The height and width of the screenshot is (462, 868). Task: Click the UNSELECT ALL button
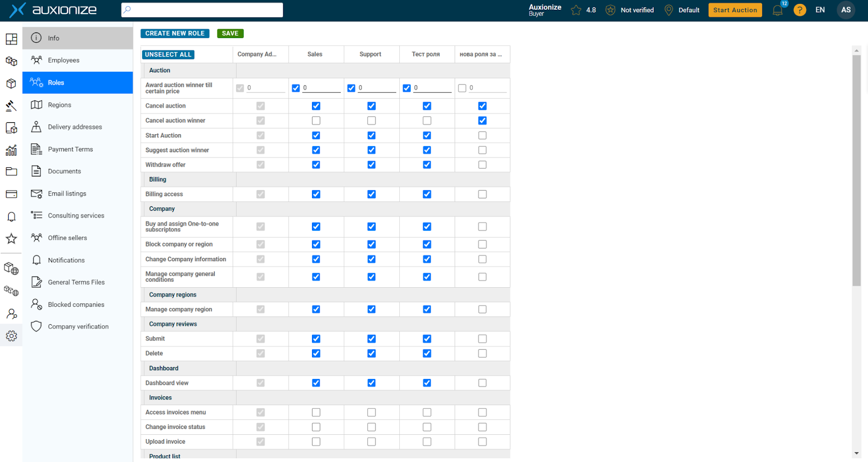pos(168,55)
